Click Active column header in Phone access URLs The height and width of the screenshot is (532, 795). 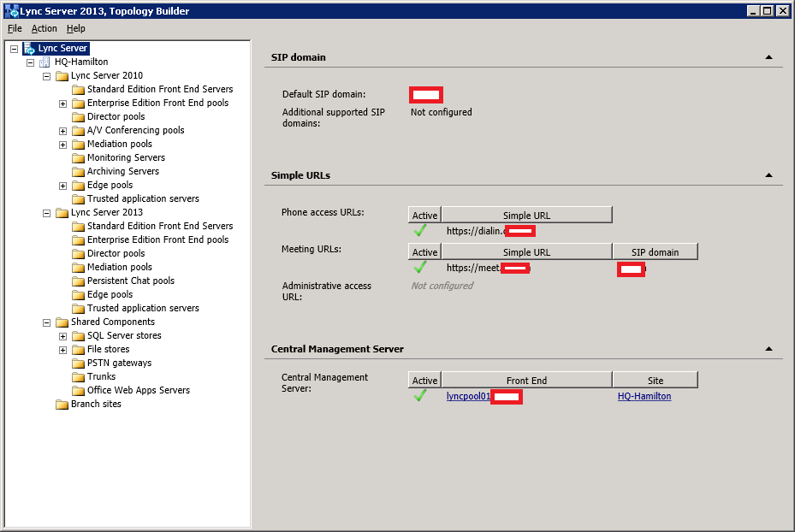[x=424, y=215]
